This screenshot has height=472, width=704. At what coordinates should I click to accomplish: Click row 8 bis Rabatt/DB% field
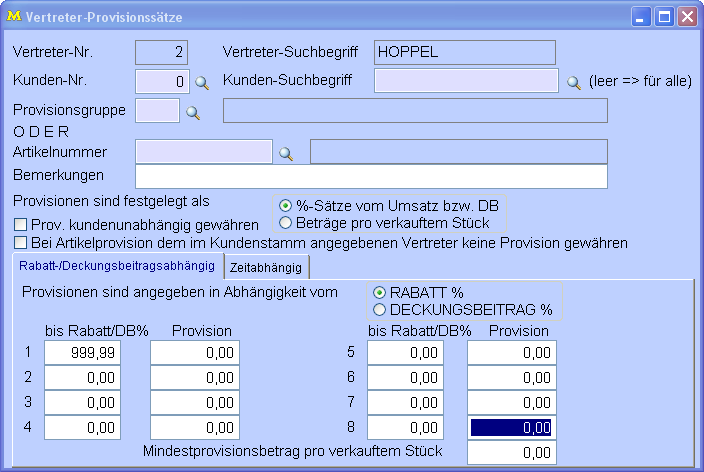click(405, 428)
